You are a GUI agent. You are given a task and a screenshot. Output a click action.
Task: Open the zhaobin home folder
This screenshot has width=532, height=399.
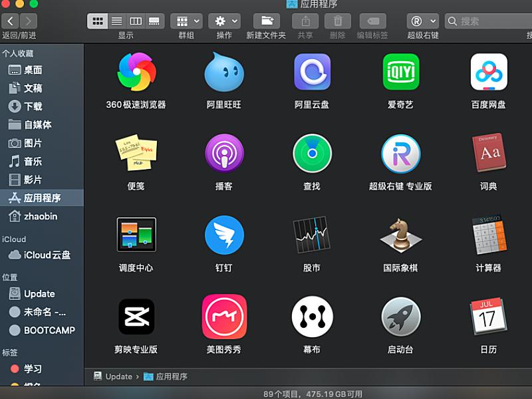42,216
